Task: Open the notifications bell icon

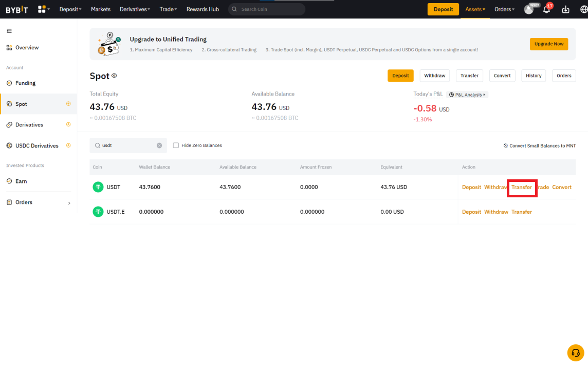Action: point(546,9)
